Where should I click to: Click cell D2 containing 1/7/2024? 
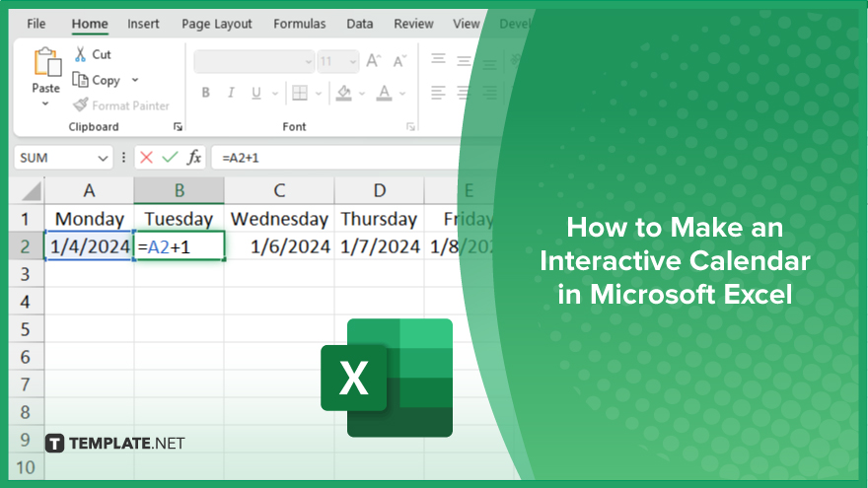(x=379, y=246)
